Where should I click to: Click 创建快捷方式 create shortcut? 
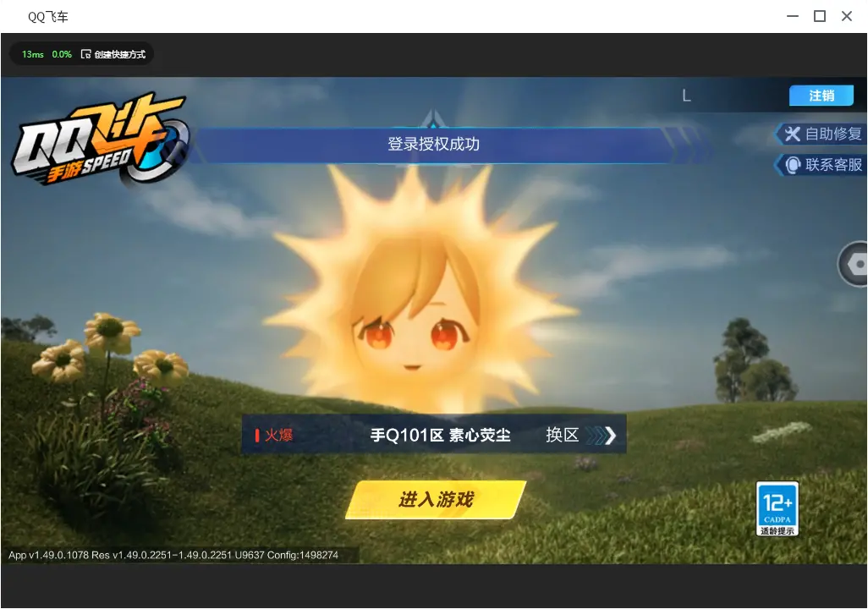click(119, 54)
